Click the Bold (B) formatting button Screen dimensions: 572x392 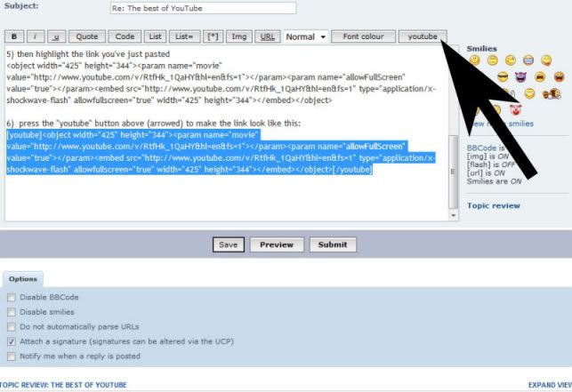tap(16, 36)
